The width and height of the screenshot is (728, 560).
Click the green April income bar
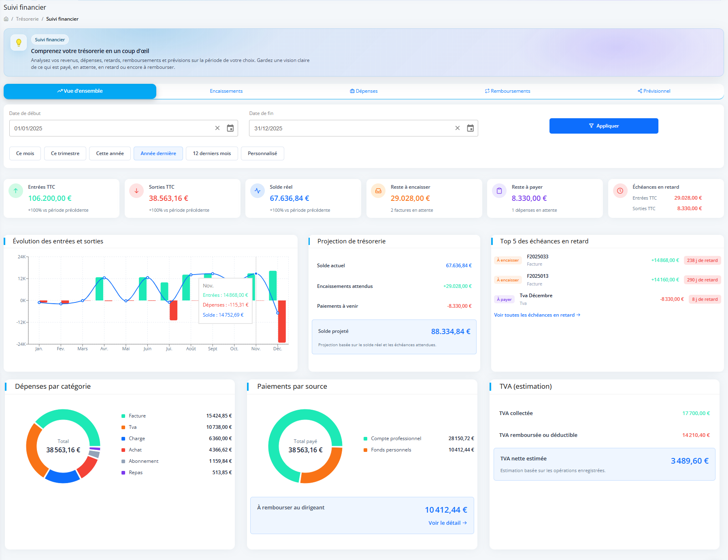click(x=99, y=289)
